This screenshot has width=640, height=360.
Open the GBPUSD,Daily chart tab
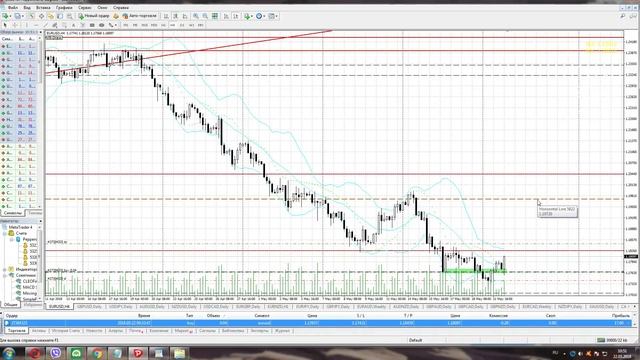(x=89, y=306)
